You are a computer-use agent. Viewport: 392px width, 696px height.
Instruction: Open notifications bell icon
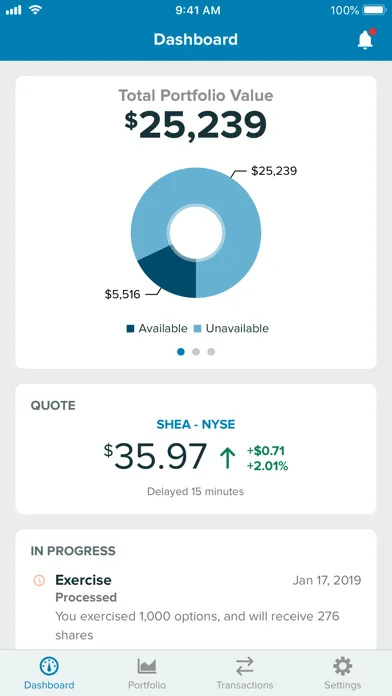[x=366, y=40]
